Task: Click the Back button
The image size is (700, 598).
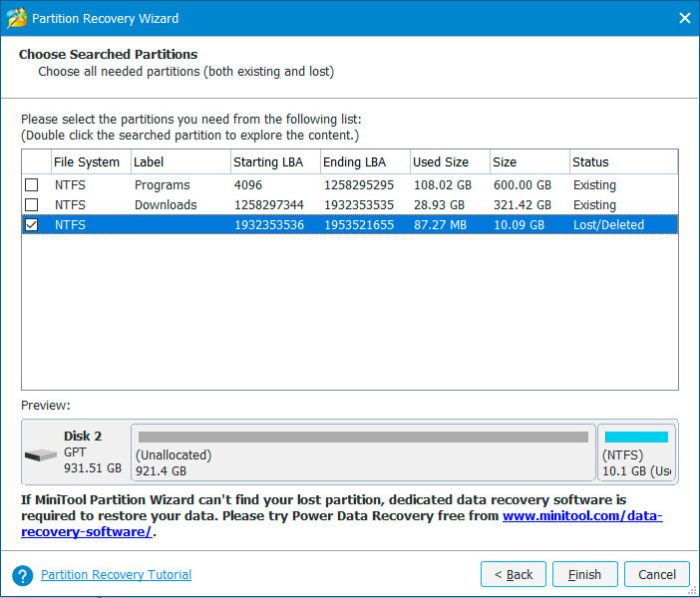Action: (x=514, y=574)
